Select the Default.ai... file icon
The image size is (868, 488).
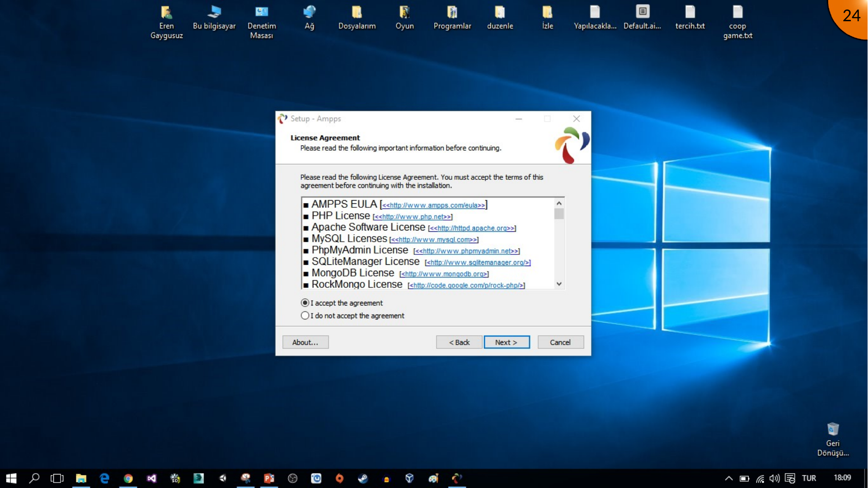click(643, 18)
